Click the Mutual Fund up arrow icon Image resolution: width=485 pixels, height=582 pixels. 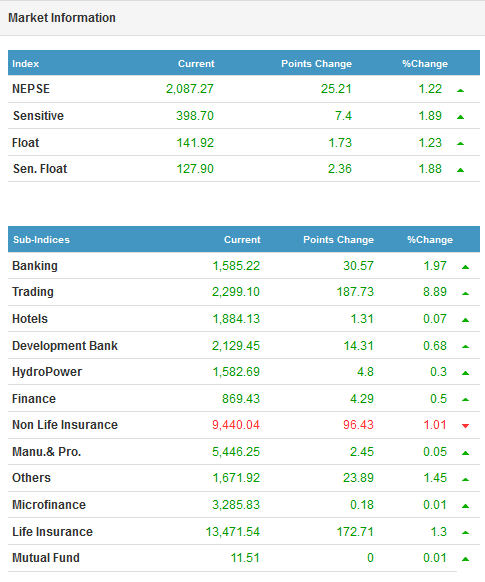click(466, 559)
